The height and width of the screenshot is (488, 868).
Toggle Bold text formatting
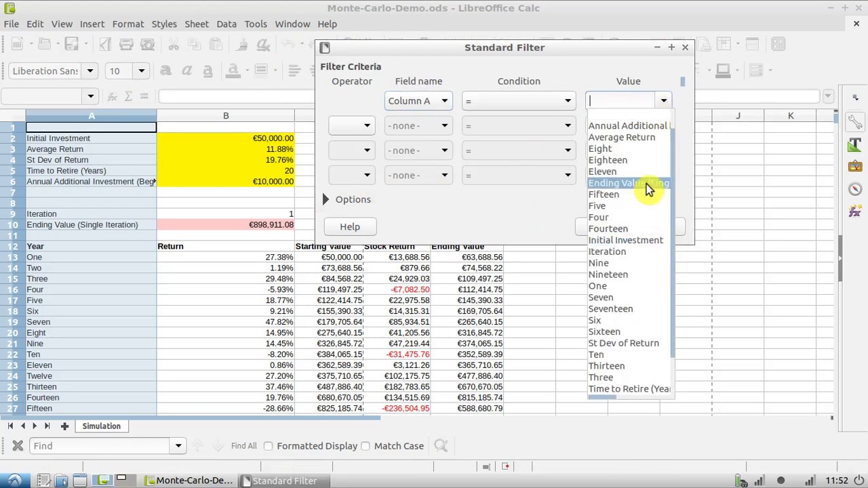click(165, 70)
